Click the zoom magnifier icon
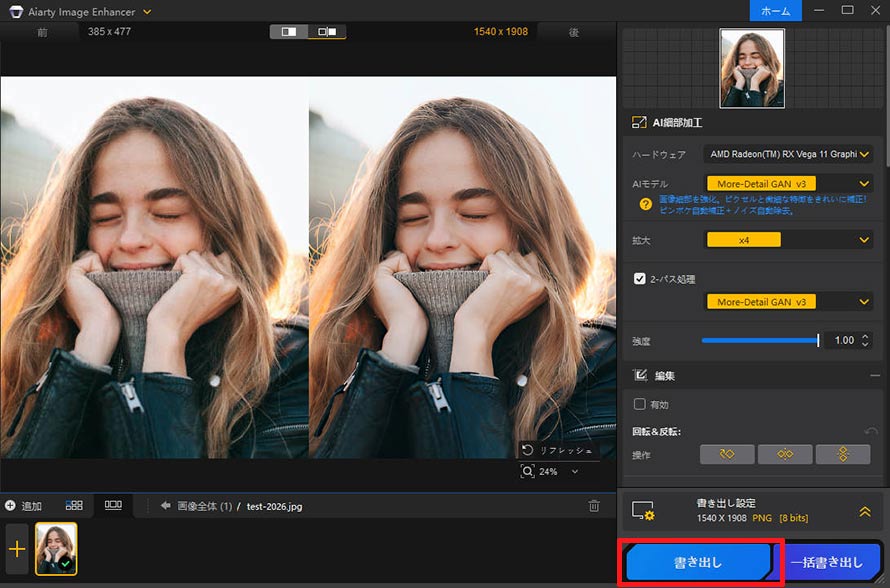This screenshot has height=588, width=890. tap(528, 471)
